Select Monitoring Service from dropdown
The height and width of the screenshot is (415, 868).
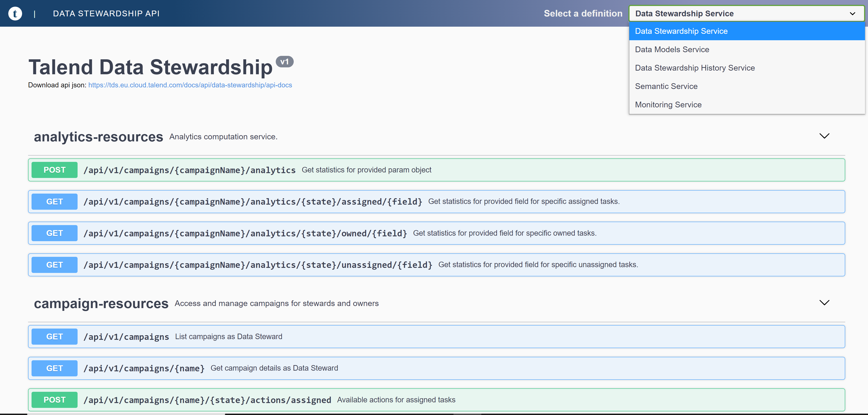[x=668, y=104]
